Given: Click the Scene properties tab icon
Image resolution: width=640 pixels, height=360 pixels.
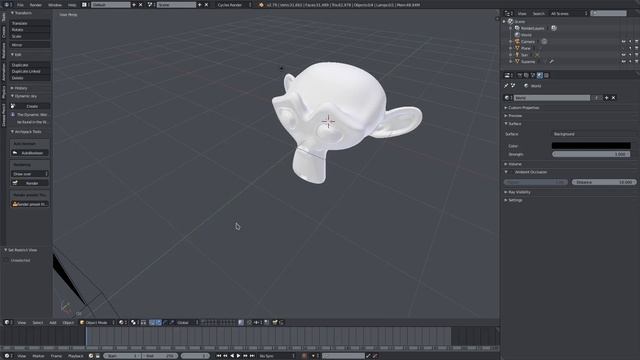Looking at the screenshot, I should pyautogui.click(x=533, y=76).
